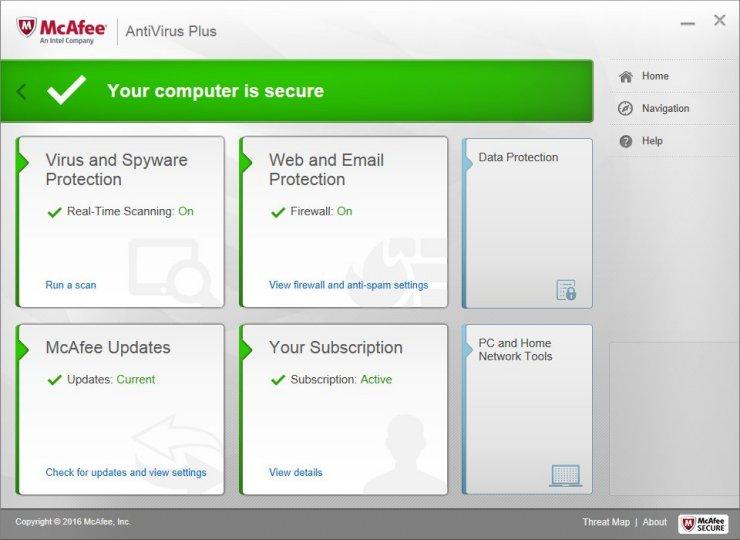Click the Home house icon
This screenshot has height=540, width=740.
click(626, 77)
